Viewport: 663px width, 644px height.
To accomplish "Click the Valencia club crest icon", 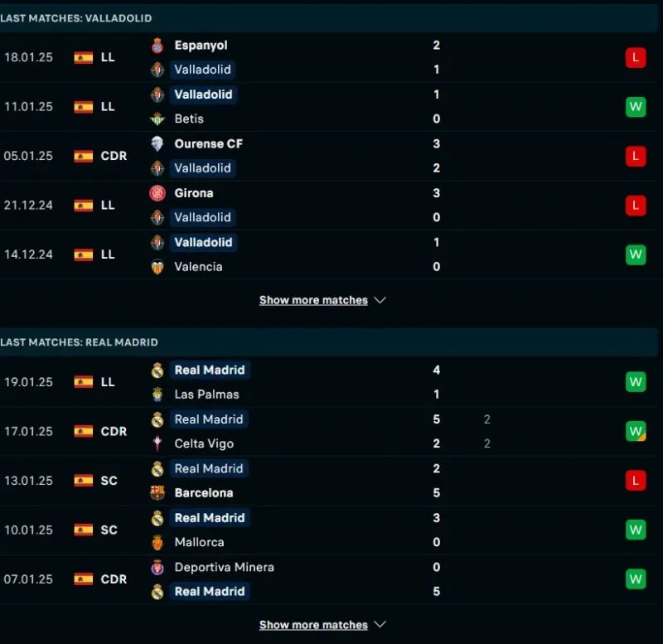I will coord(157,267).
